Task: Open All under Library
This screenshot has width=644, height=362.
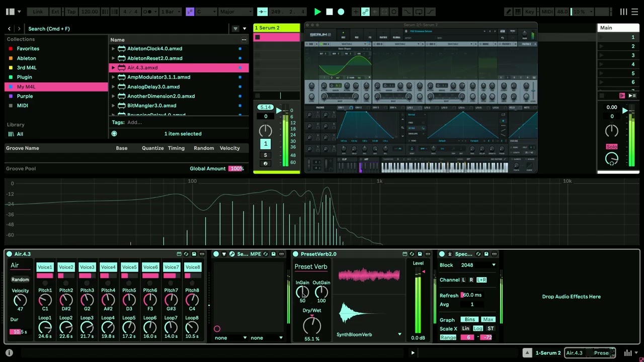Action: [20, 134]
